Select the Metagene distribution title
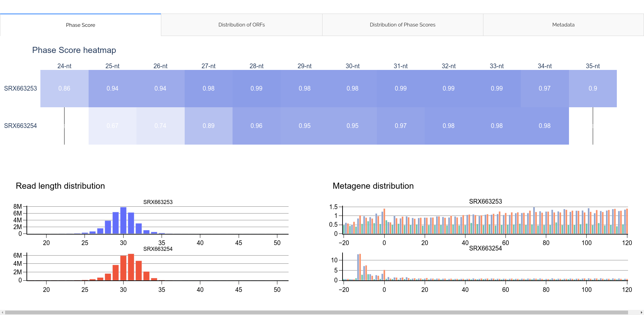Image resolution: width=644 pixels, height=315 pixels. 373,186
